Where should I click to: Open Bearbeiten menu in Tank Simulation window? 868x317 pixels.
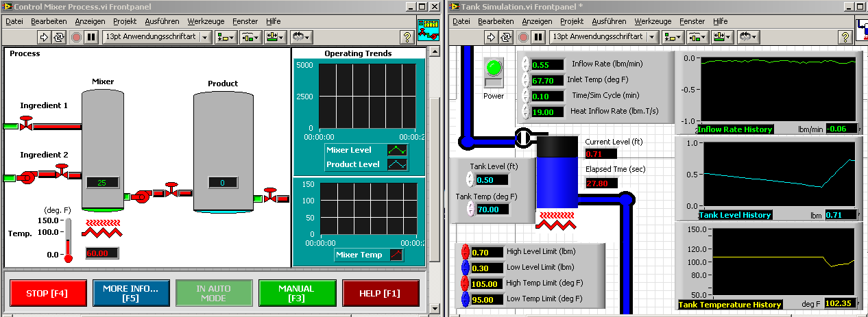[x=496, y=21]
